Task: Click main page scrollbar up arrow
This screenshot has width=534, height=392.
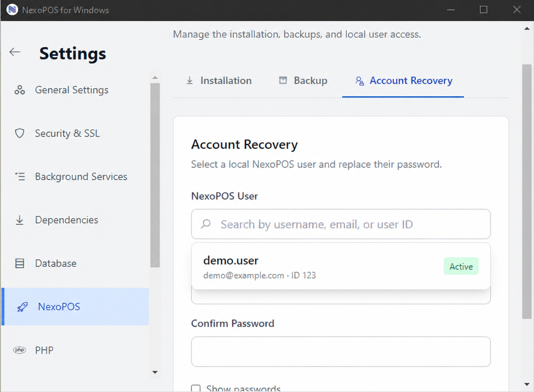Action: [527, 28]
